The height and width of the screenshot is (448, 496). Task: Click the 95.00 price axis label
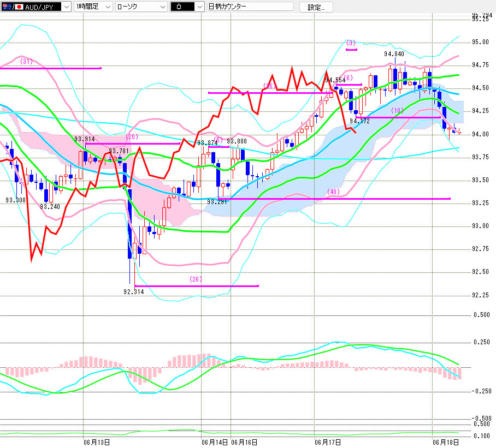[x=480, y=43]
